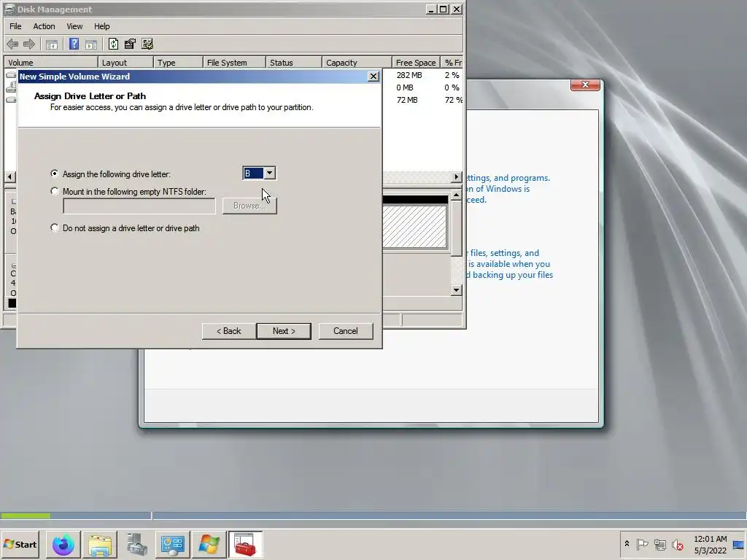Open Help via the blue question mark icon
This screenshot has width=747, height=560.
(x=74, y=44)
